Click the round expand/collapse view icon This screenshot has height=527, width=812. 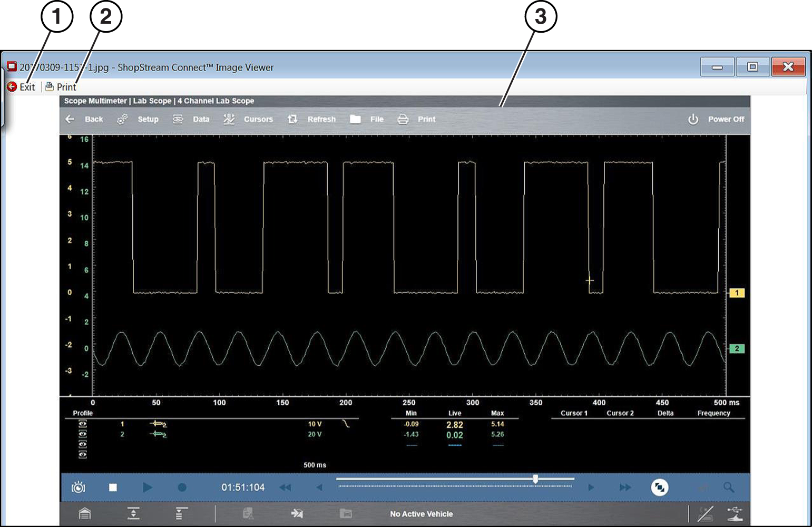tap(659, 487)
